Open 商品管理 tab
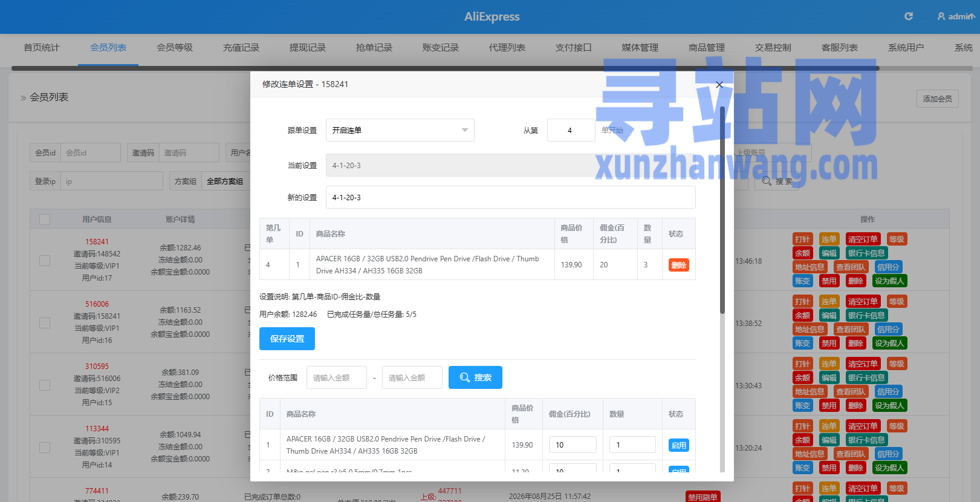The width and height of the screenshot is (980, 502). (707, 47)
